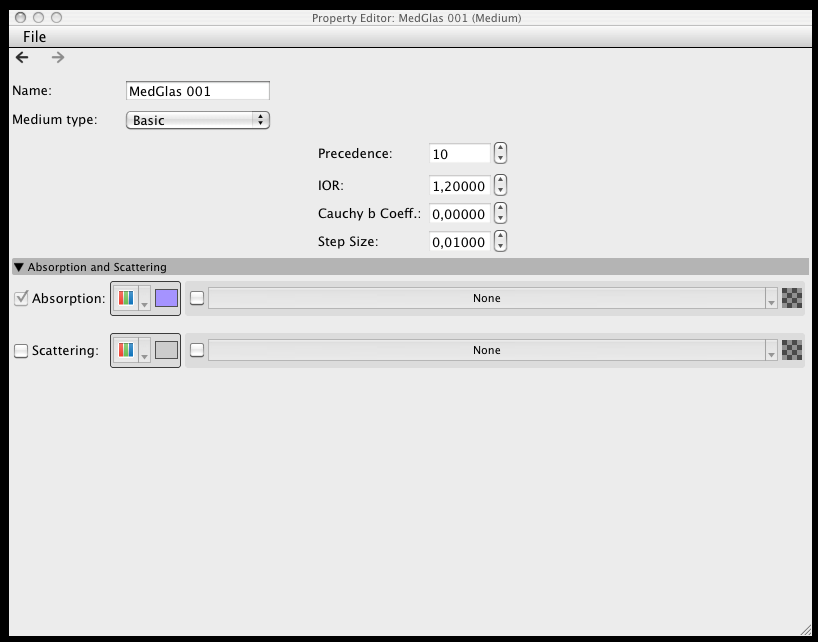Click the Absorption checkerboard texture icon
Screen dimensions: 818x642
click(x=792, y=298)
